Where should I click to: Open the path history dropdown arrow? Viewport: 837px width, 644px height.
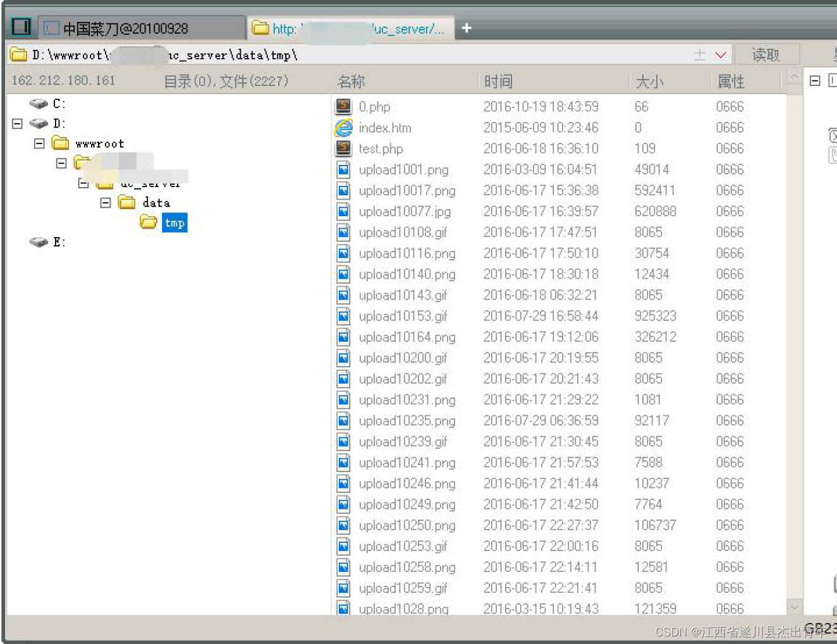(x=720, y=55)
